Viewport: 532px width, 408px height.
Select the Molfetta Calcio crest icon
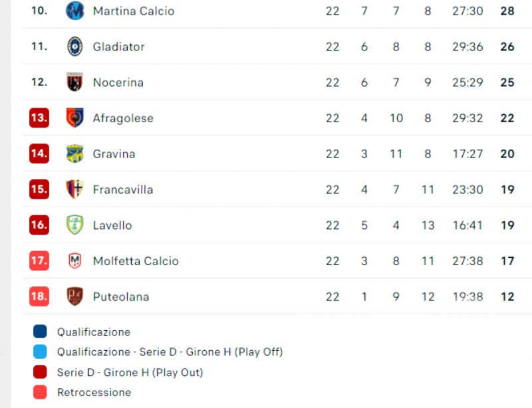click(74, 260)
